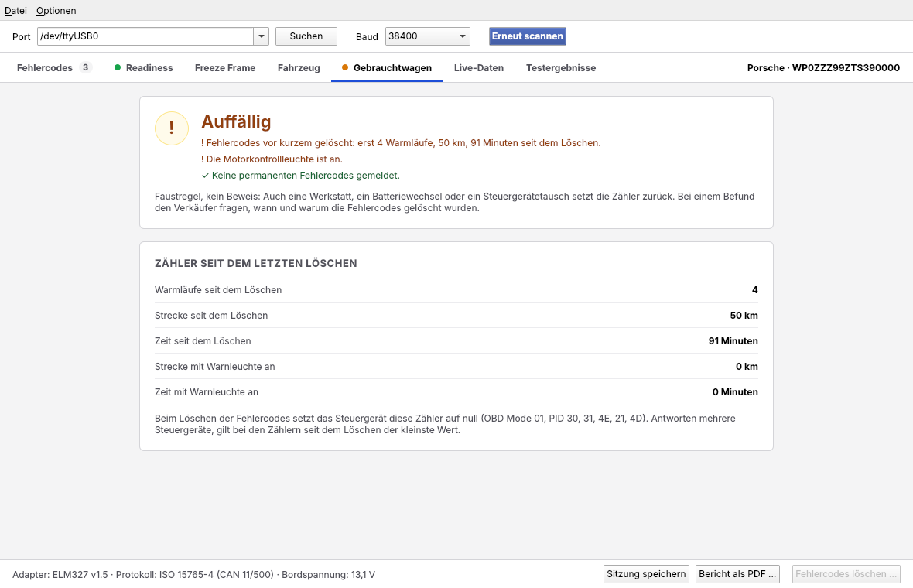This screenshot has height=588, width=913.
Task: Click the 'Strecke mit Warnleuchte an' row label
Action: click(215, 367)
